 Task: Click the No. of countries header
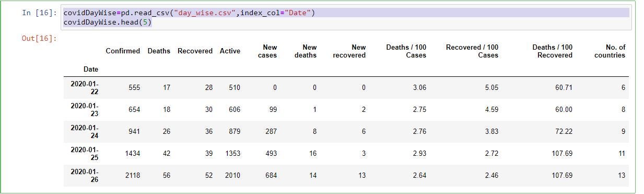click(610, 51)
